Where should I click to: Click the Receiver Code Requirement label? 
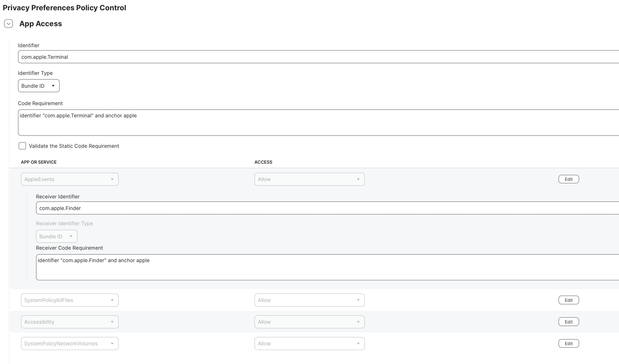(x=69, y=248)
